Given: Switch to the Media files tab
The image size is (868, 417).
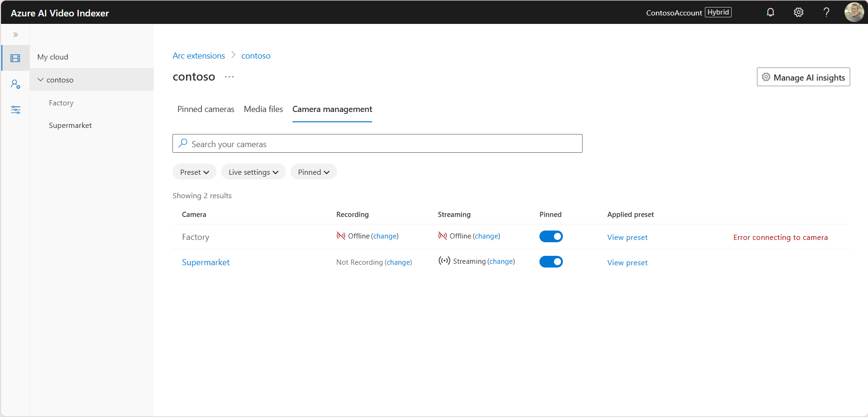Looking at the screenshot, I should 263,109.
